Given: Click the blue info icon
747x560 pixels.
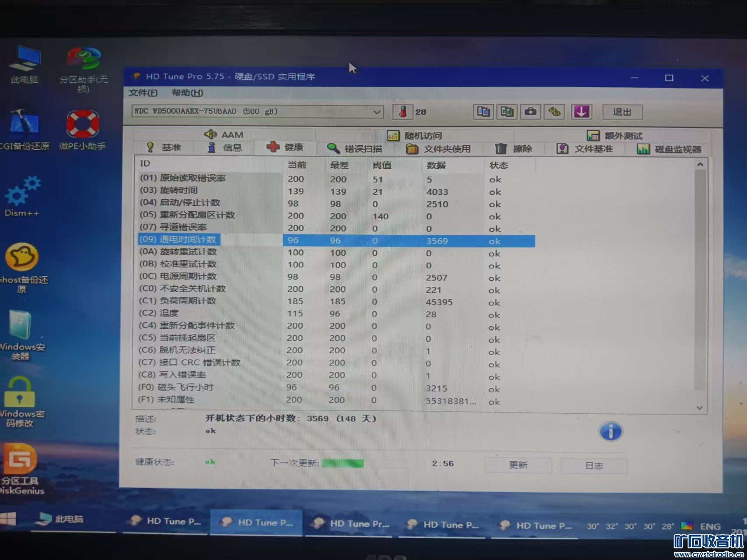Looking at the screenshot, I should (610, 431).
